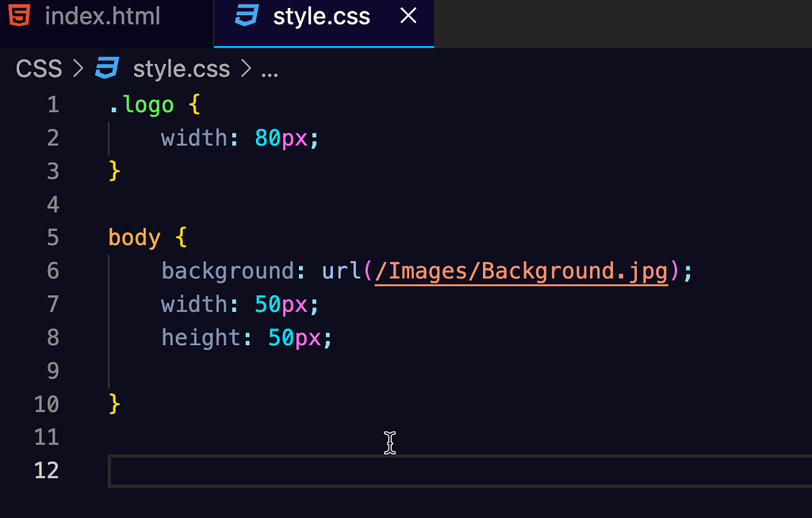This screenshot has width=812, height=518.
Task: Click the style.css breadcrumb label
Action: [x=181, y=69]
